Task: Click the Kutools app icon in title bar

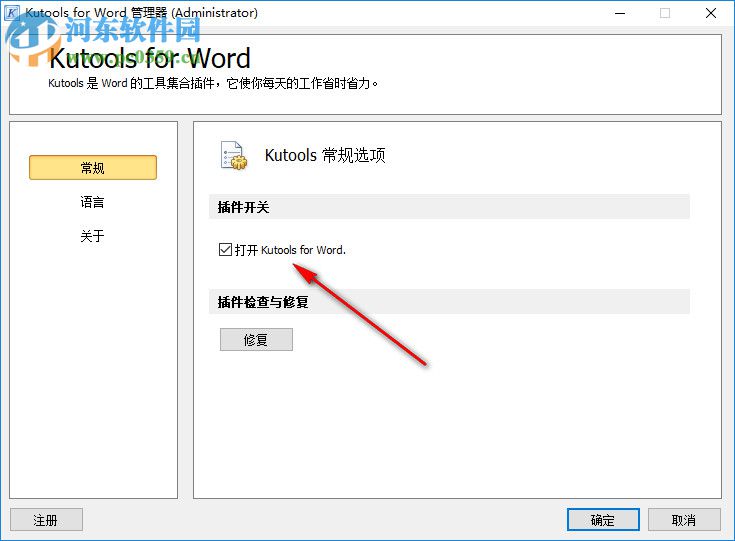Action: (x=11, y=13)
